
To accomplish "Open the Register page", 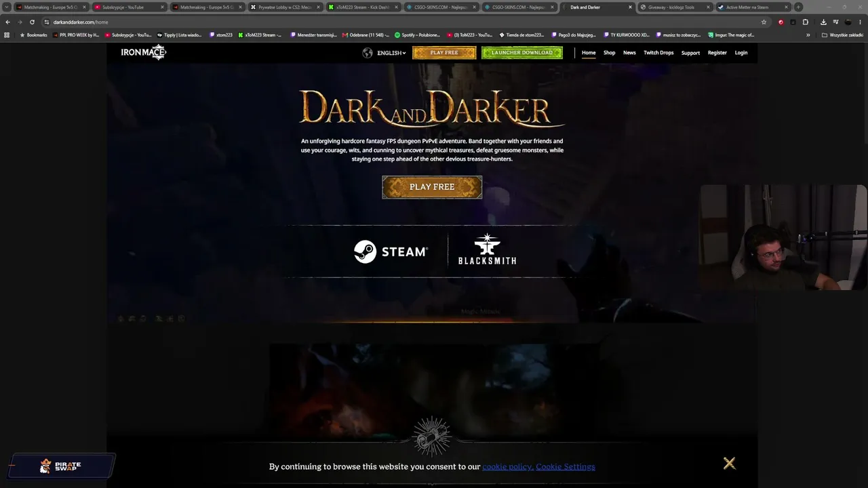I will coord(717,53).
